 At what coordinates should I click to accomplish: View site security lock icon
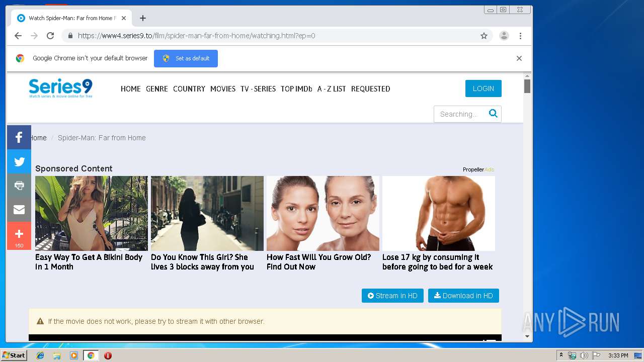[70, 36]
